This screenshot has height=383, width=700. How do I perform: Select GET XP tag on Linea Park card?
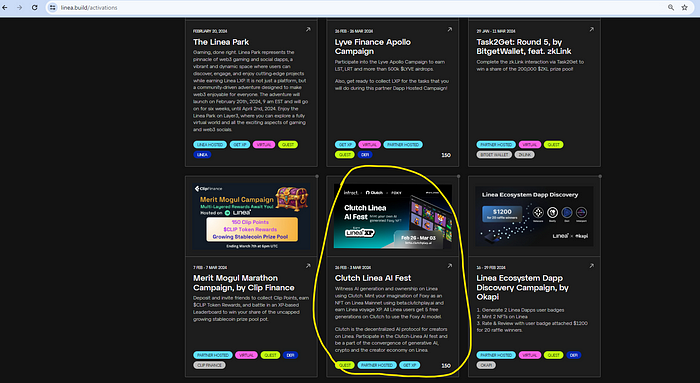click(240, 145)
